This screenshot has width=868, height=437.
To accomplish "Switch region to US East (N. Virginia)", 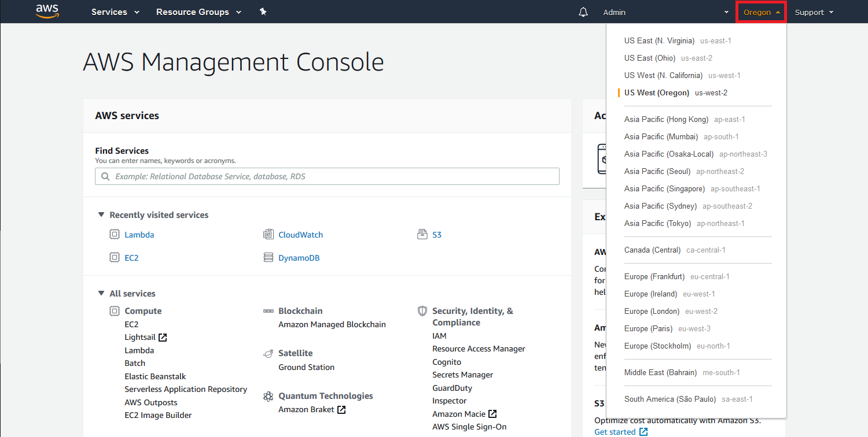I will pyautogui.click(x=660, y=40).
